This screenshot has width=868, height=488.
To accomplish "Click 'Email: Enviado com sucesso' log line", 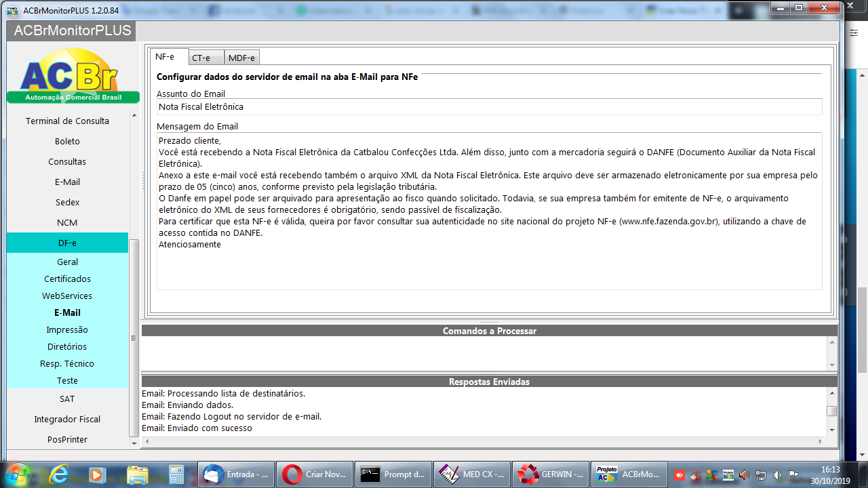I will [x=197, y=428].
